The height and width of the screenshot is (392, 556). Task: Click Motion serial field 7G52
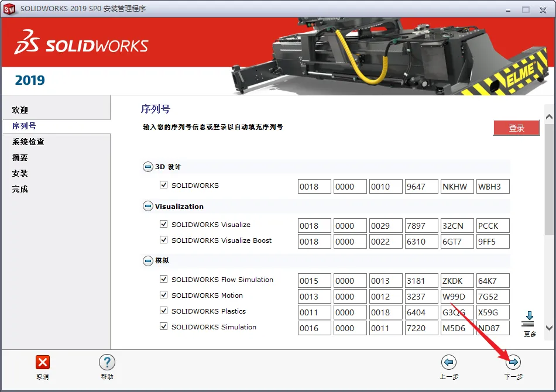(x=493, y=296)
